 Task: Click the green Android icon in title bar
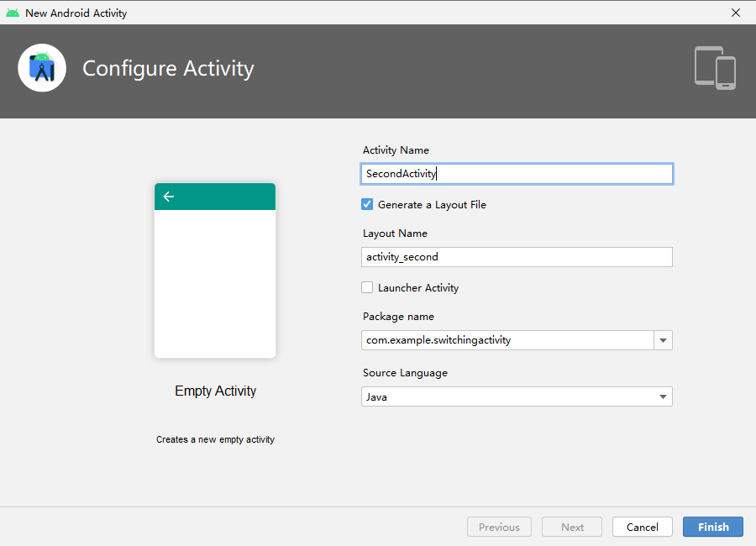[x=13, y=13]
